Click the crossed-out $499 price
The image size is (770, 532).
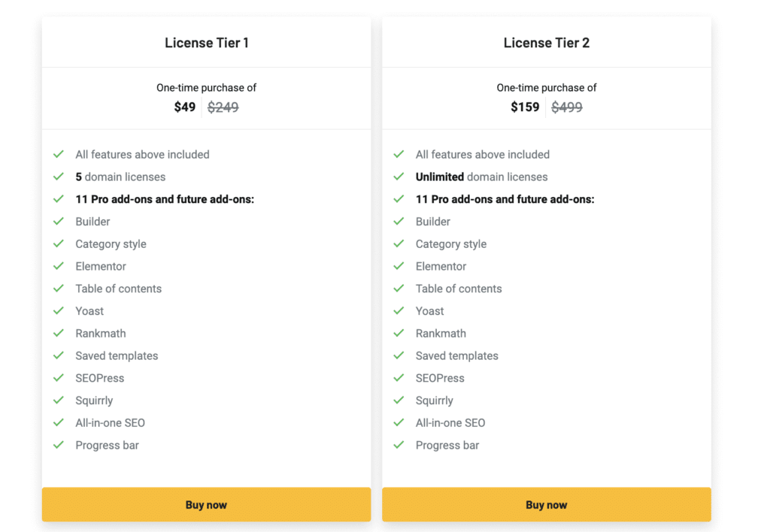click(x=567, y=107)
